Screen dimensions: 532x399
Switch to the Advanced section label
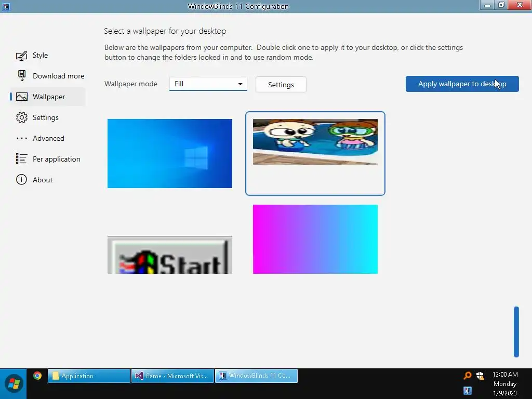[48, 138]
